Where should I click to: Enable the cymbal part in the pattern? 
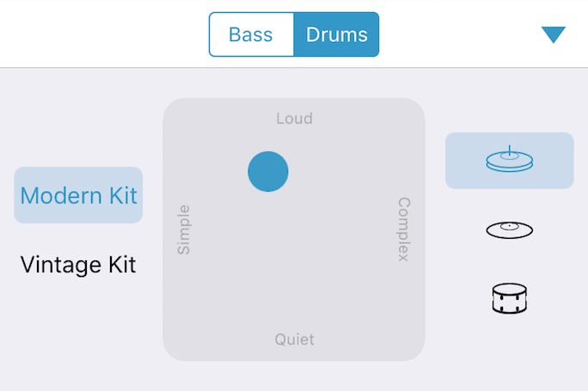click(x=509, y=229)
